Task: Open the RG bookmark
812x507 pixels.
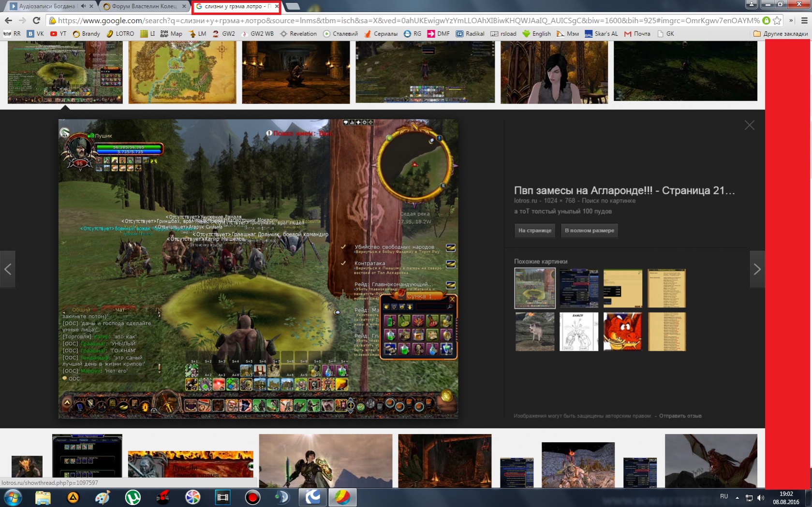Action: point(413,34)
